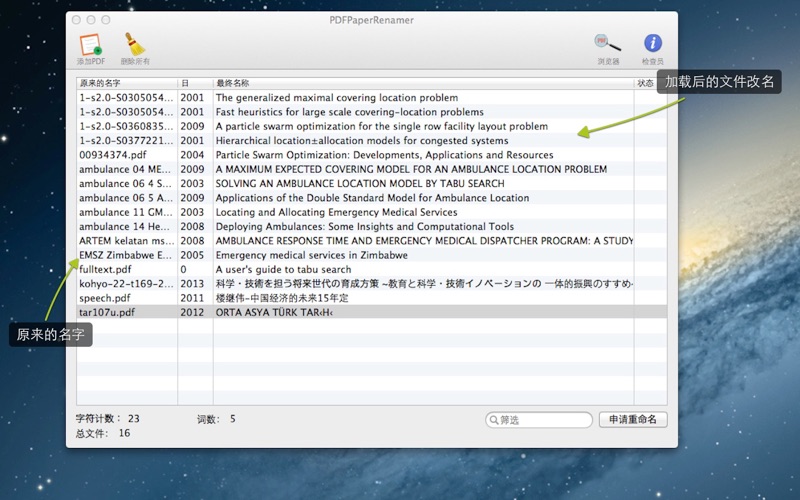The image size is (800, 500).
Task: Click the kohyo-22-t169 Japanese paper row
Action: pyautogui.click(x=125, y=284)
